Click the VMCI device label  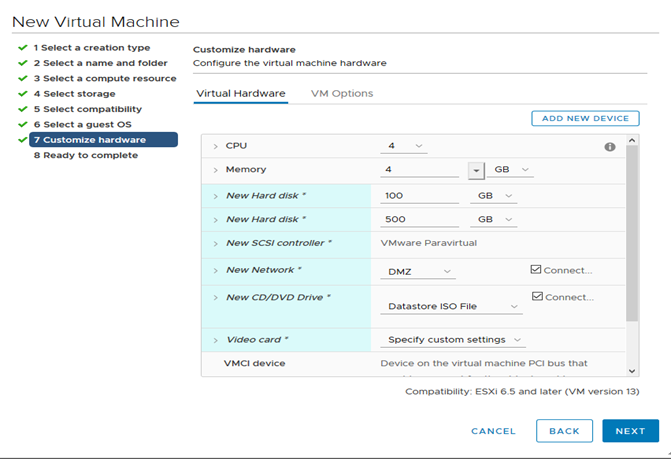tap(254, 363)
